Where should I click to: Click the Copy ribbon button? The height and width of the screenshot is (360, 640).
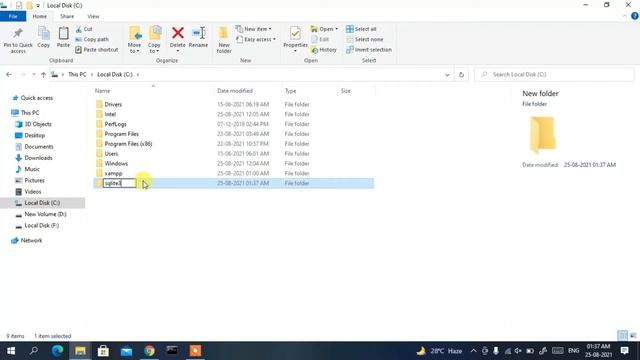44,37
